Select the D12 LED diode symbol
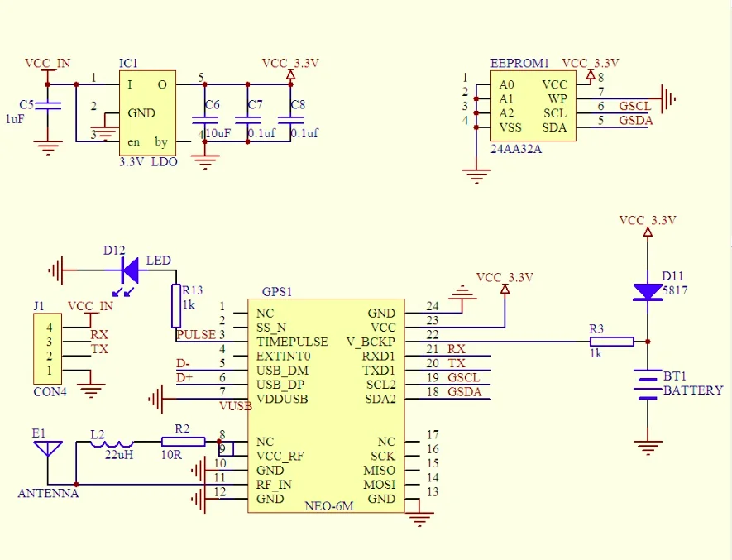Image resolution: width=732 pixels, height=560 pixels. (129, 269)
